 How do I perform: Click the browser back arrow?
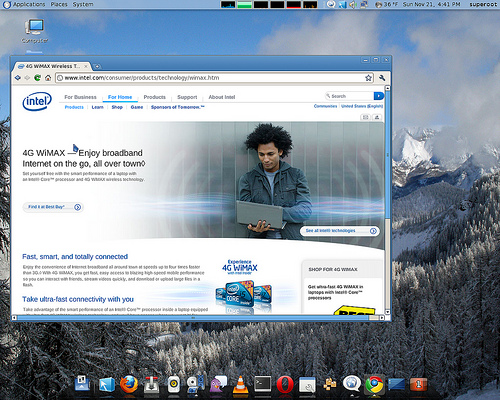click(x=18, y=78)
